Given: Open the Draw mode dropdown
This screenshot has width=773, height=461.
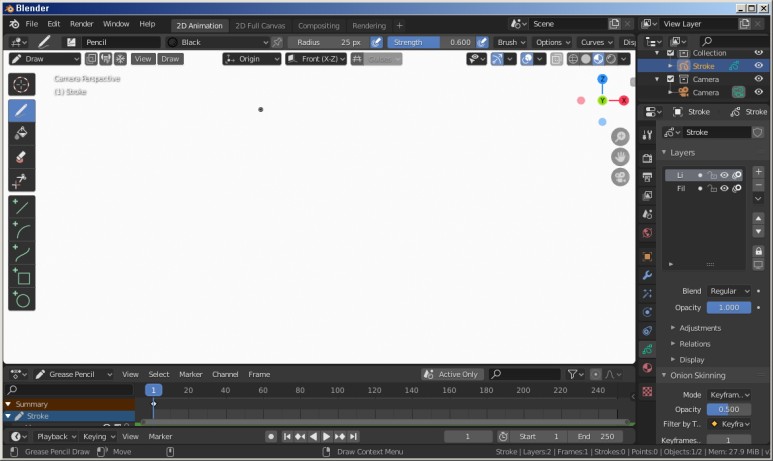Looking at the screenshot, I should click(45, 59).
